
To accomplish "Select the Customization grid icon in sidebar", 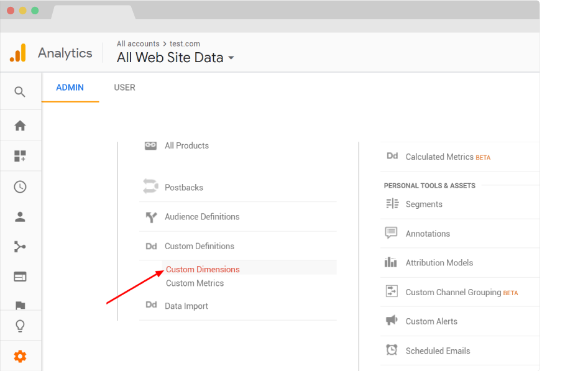I will (x=21, y=155).
